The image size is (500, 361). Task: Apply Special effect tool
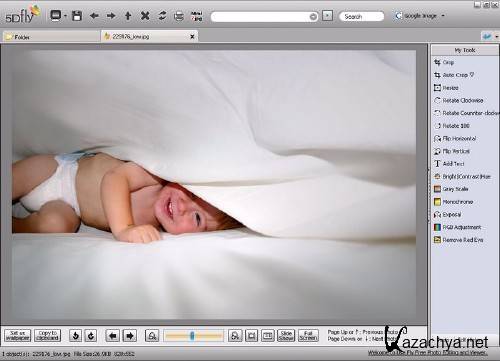point(447,214)
